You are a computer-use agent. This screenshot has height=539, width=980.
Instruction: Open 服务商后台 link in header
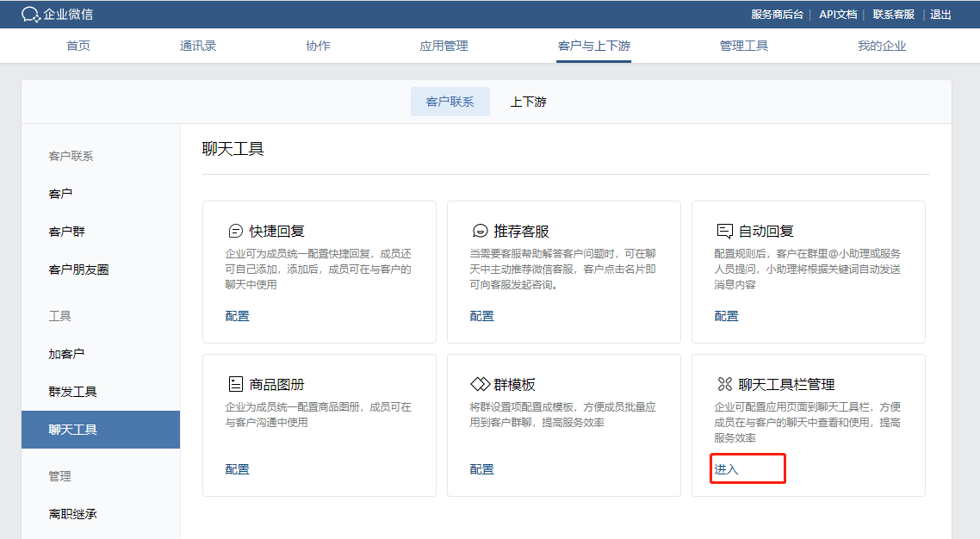point(777,15)
